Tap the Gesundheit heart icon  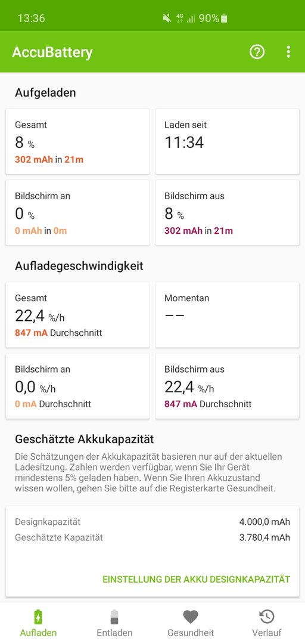pos(191,617)
